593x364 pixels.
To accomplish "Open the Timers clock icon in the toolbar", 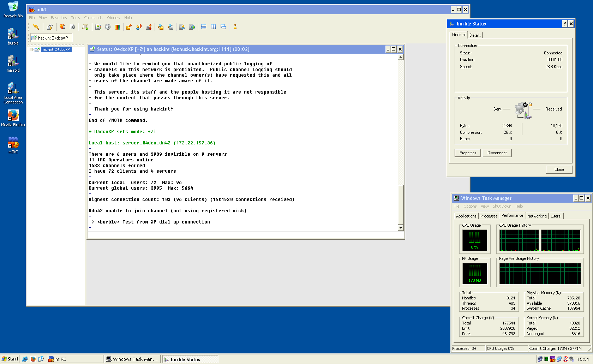I will pos(108,27).
